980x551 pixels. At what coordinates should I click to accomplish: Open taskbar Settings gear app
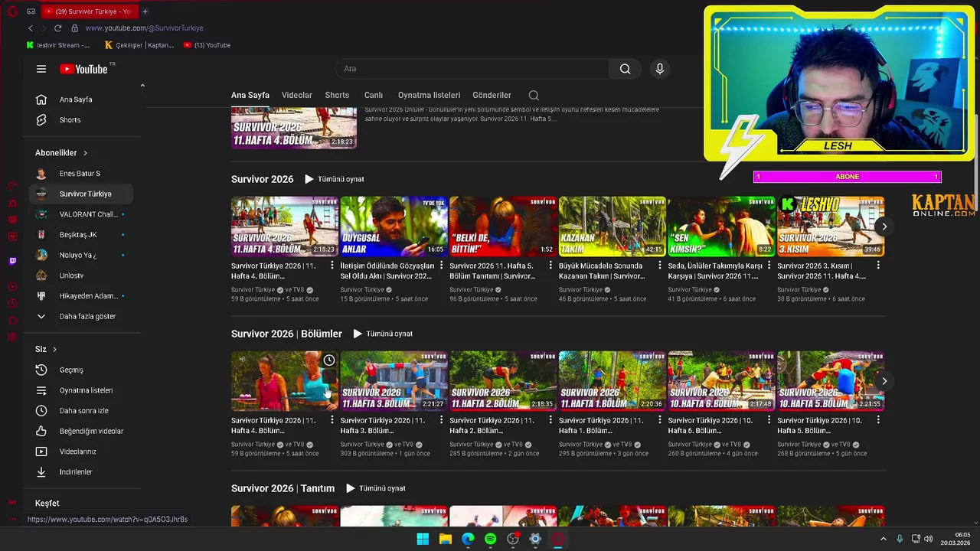pyautogui.click(x=535, y=539)
